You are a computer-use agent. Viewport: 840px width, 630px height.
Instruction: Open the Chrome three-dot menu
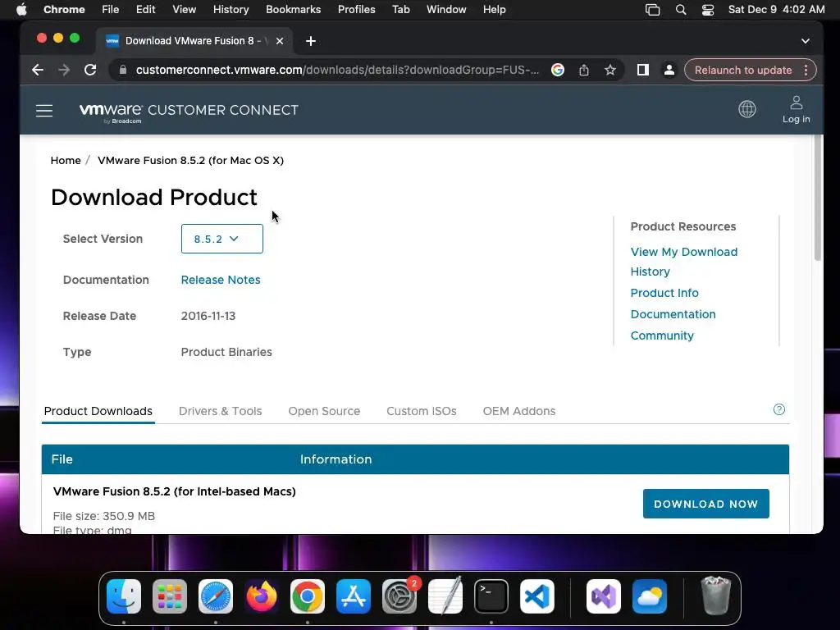(806, 71)
